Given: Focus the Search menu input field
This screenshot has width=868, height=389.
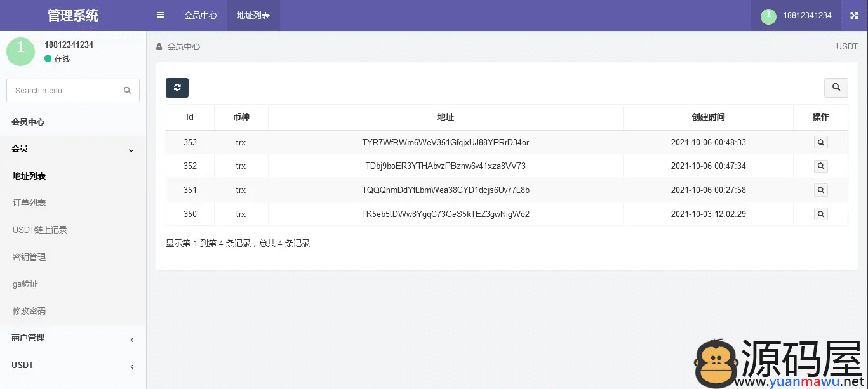Looking at the screenshot, I should pos(73,90).
